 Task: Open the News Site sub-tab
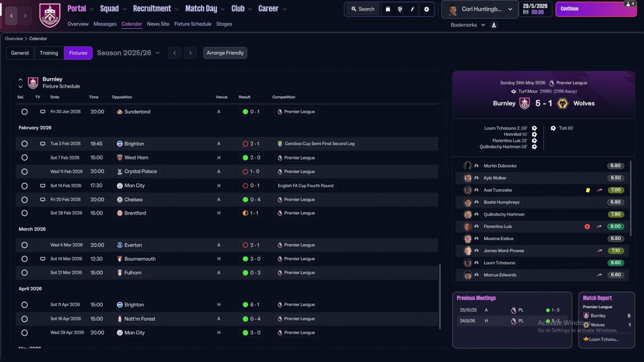coord(158,24)
